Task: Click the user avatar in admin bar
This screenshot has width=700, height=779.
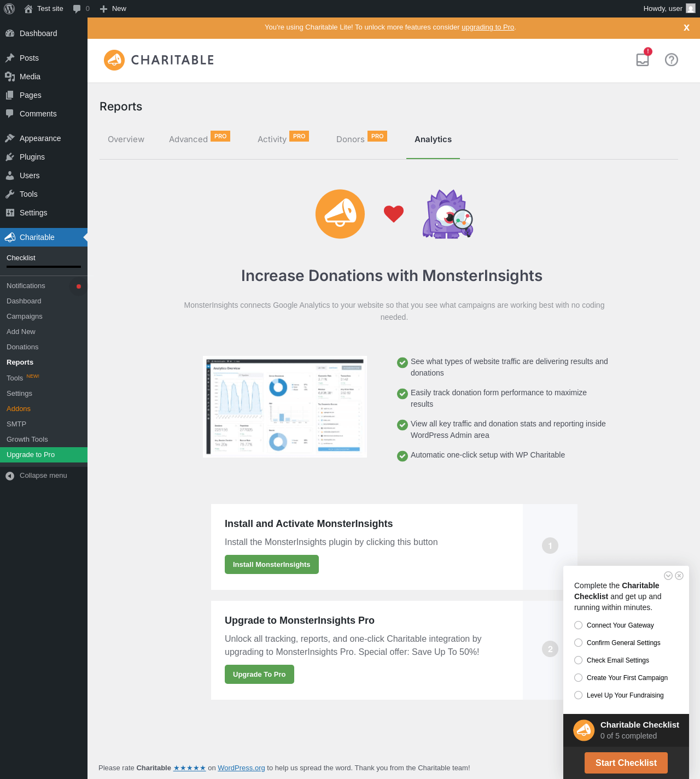Action: 691,8
